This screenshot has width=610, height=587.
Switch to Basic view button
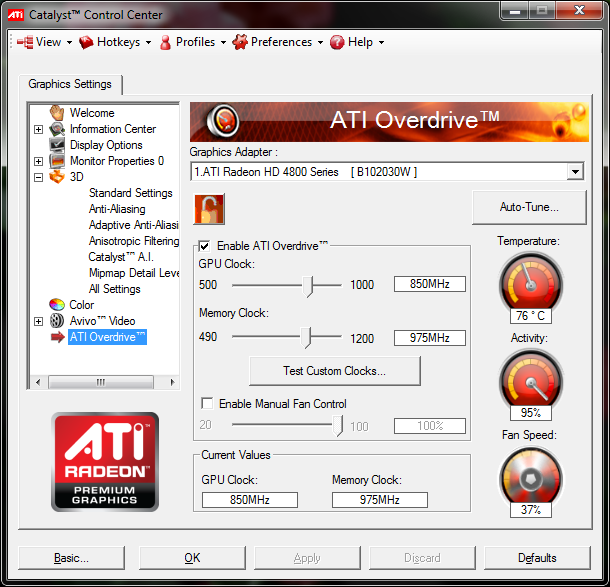[72, 558]
